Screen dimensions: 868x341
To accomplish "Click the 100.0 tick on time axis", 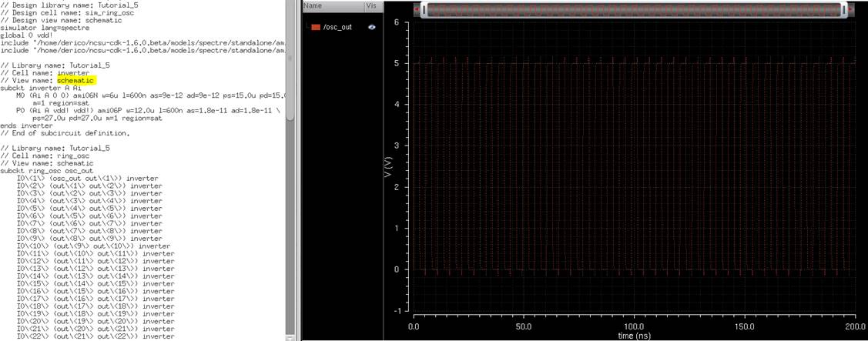I will point(633,326).
